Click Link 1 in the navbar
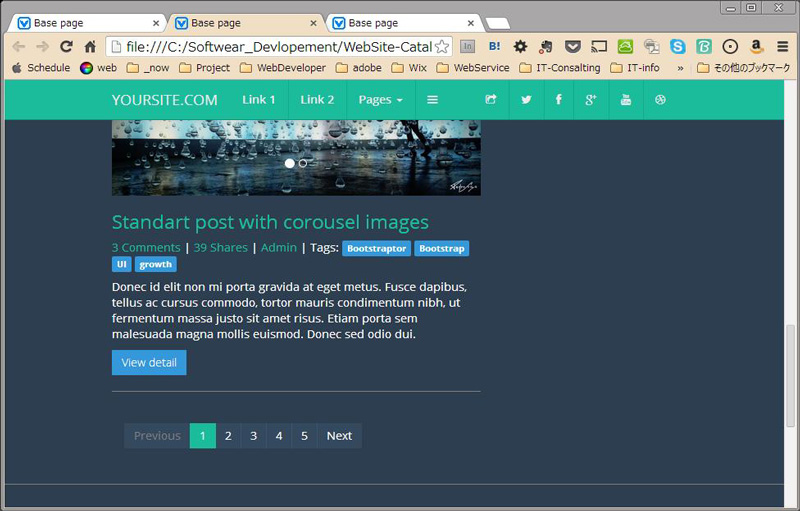The width and height of the screenshot is (800, 511). [259, 100]
